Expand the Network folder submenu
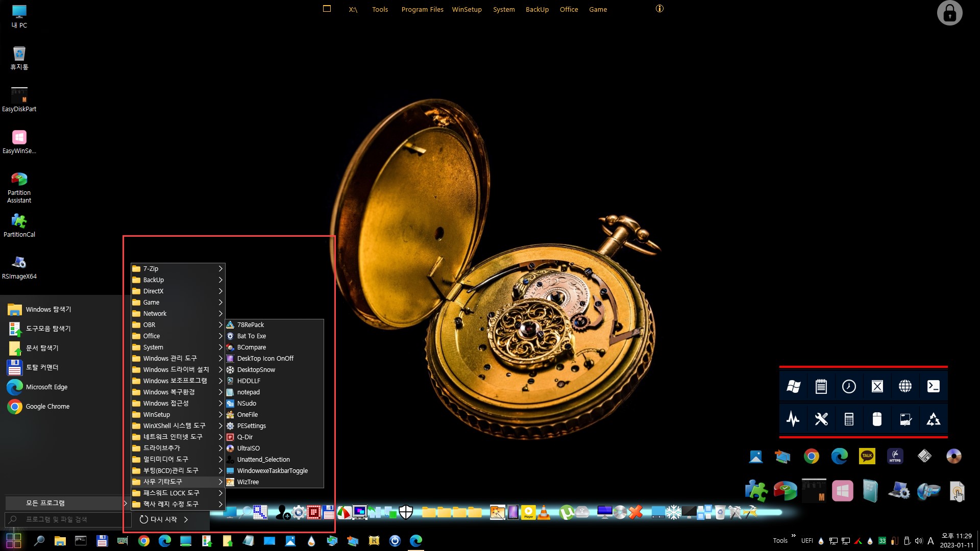This screenshot has height=551, width=980. (x=178, y=313)
